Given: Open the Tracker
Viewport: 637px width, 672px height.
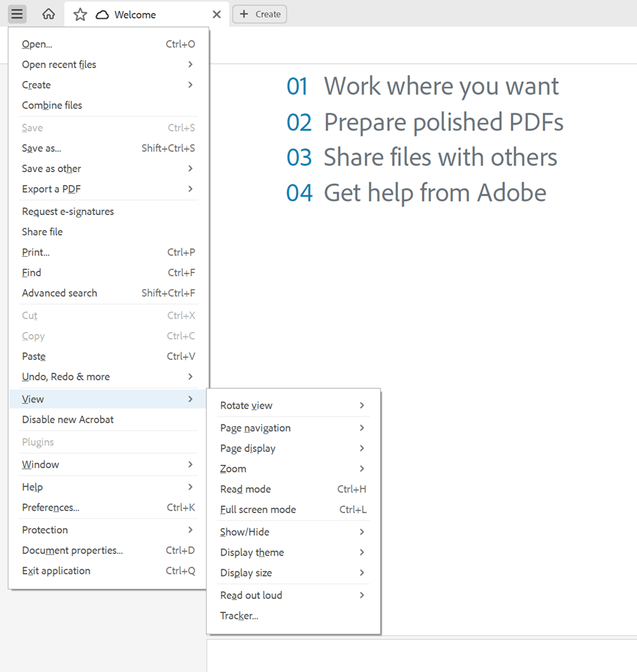Looking at the screenshot, I should [x=239, y=615].
